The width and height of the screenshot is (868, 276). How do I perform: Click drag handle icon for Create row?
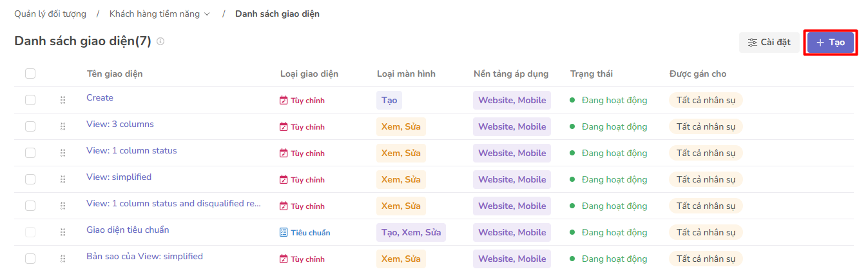63,100
